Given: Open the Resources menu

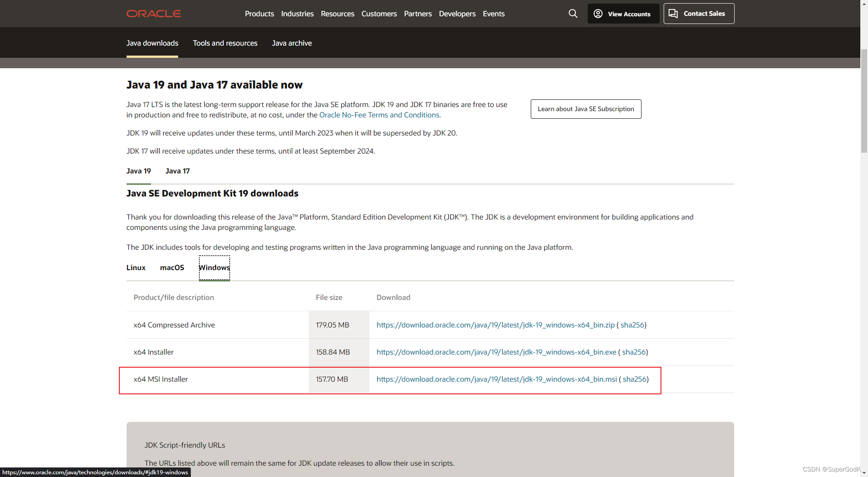Looking at the screenshot, I should tap(337, 14).
